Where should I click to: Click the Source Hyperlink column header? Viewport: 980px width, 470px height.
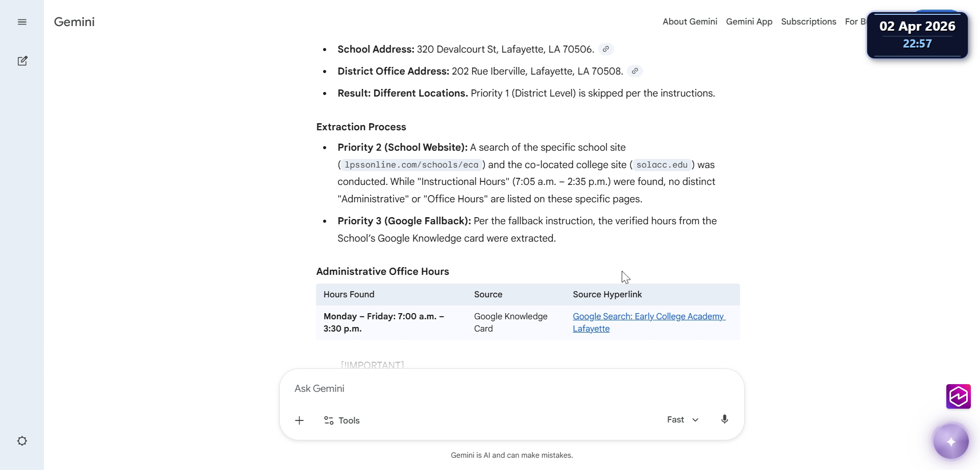pyautogui.click(x=607, y=294)
